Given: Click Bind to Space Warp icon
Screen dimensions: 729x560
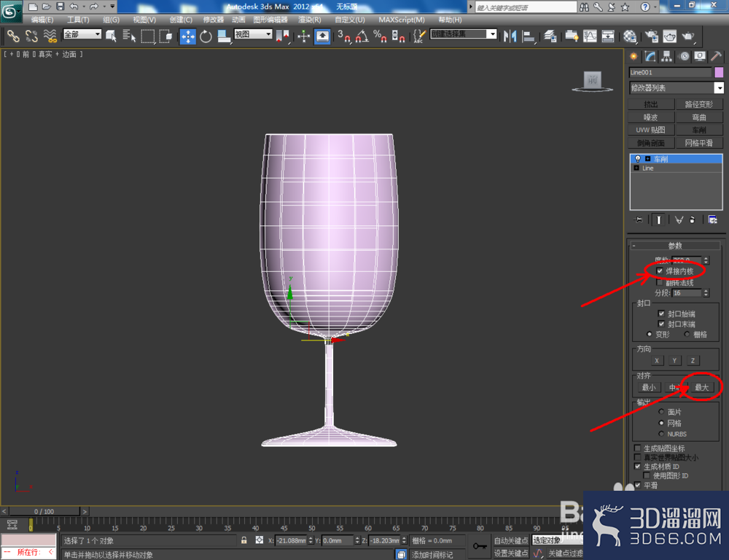Looking at the screenshot, I should click(50, 36).
